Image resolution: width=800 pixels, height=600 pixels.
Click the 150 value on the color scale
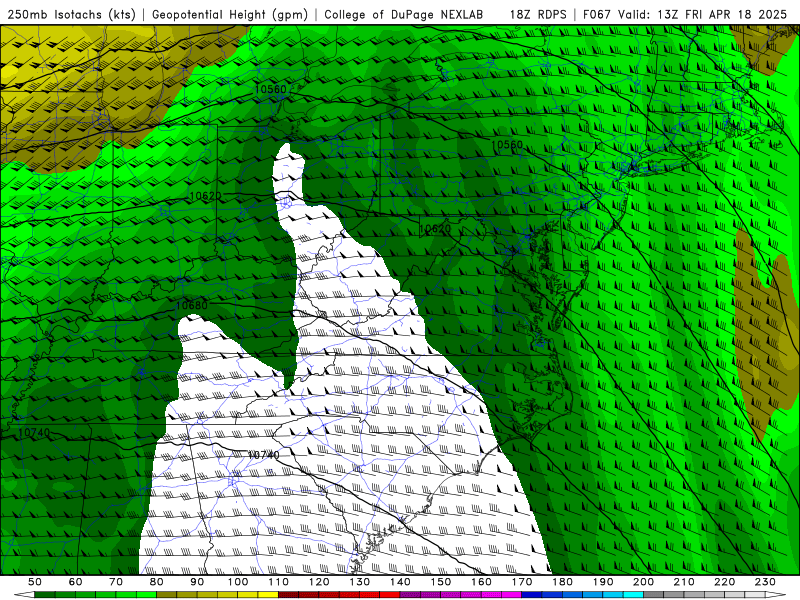[441, 582]
